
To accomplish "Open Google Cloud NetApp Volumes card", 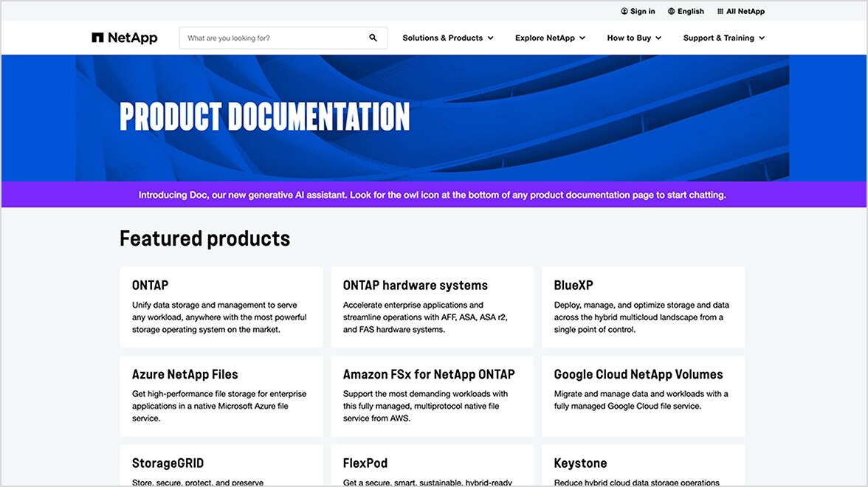I will pos(643,396).
